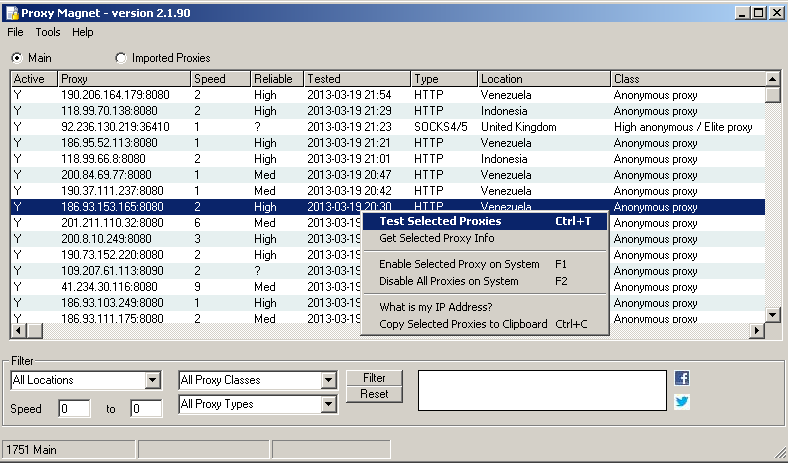Screen dimensions: 788x463
Task: Sort by the Speed column header
Action: pos(221,79)
